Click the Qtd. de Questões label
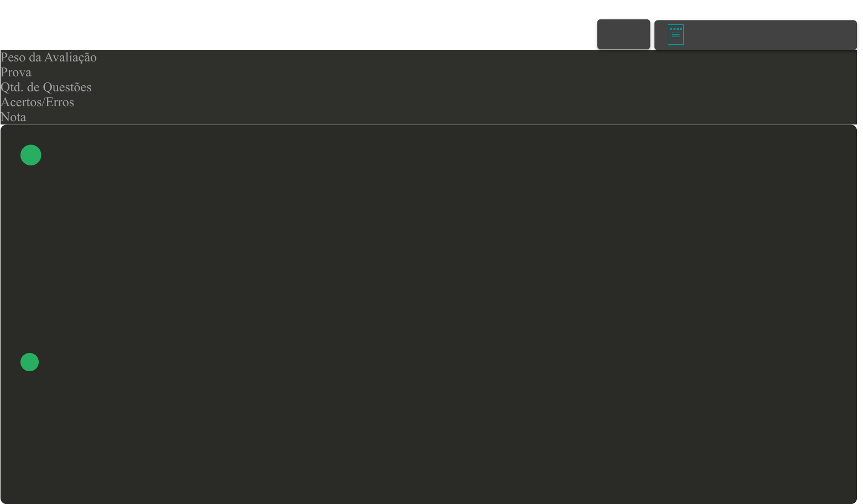863x504 pixels. 46,87
